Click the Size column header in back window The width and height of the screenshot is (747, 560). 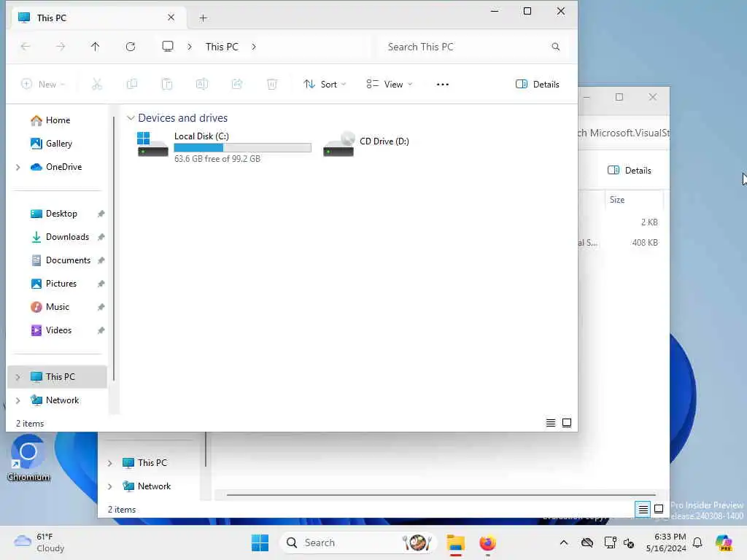click(634, 200)
